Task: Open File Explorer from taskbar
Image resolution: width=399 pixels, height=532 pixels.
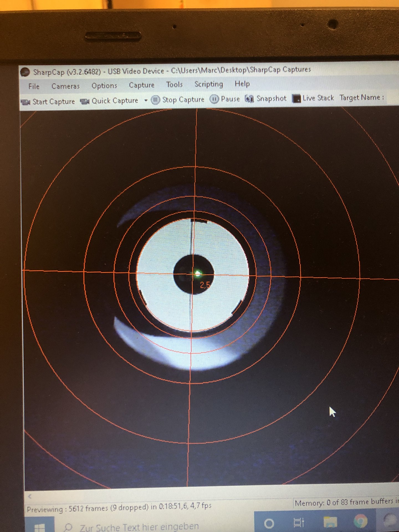Action: pyautogui.click(x=330, y=522)
